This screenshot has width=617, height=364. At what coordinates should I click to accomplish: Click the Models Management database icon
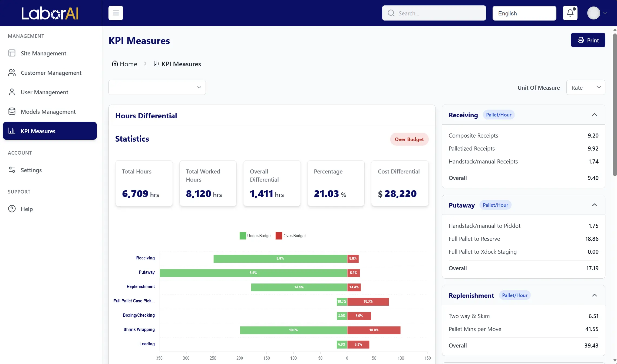pyautogui.click(x=12, y=112)
